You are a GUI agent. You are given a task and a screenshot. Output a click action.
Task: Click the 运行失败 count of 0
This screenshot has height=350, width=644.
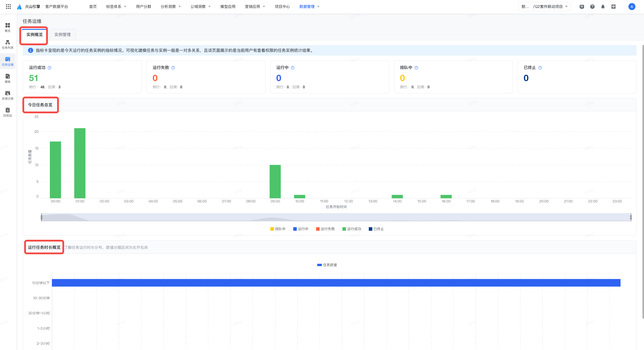coord(155,78)
